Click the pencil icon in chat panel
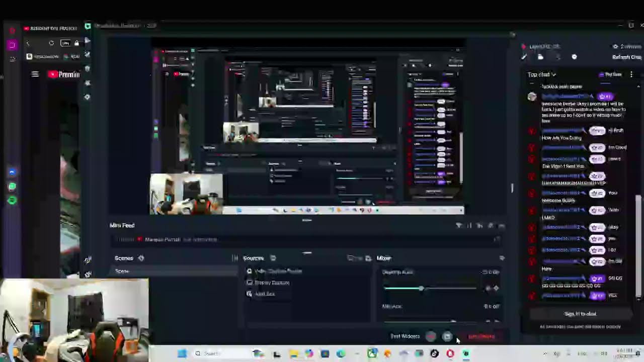 [524, 57]
